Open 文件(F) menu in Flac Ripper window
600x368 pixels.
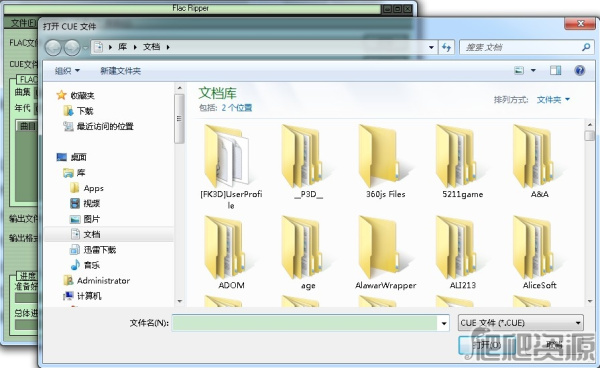[x=23, y=23]
